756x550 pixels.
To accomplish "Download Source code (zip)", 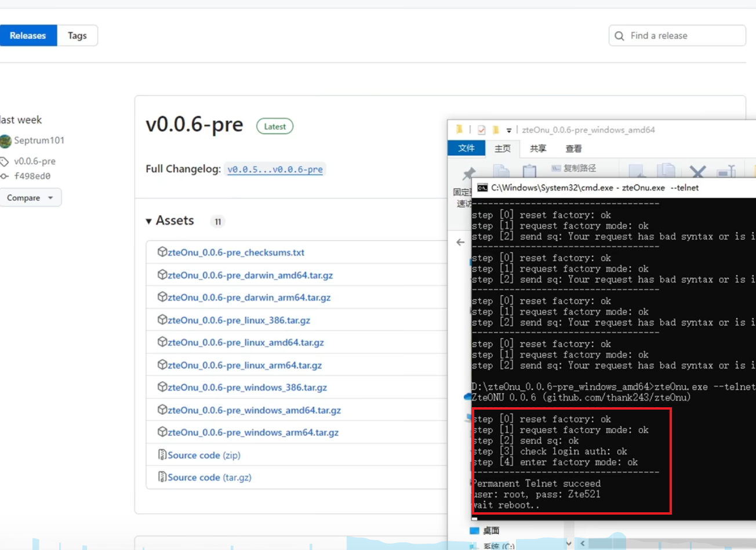I will tap(204, 455).
